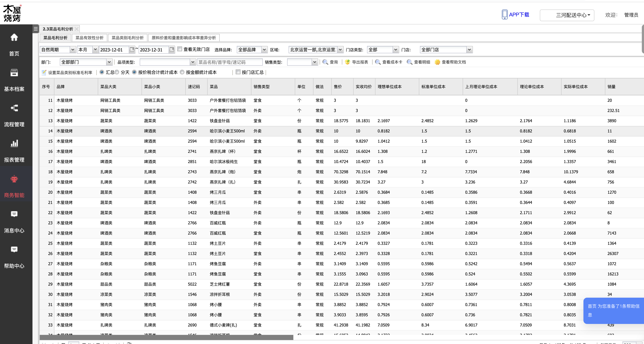Click the 查看明细 magnifier icon

point(410,62)
